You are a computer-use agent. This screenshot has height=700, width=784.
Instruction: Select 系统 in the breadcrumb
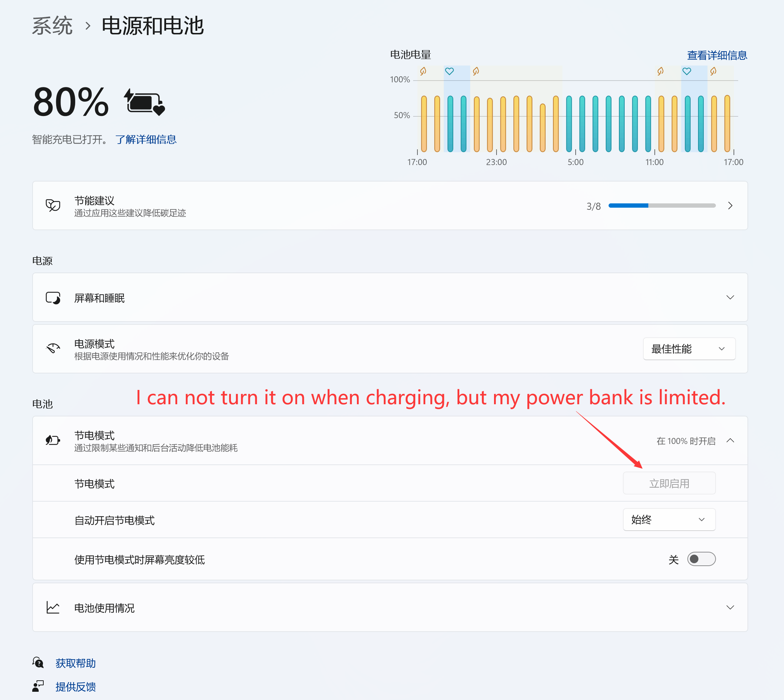tap(52, 25)
